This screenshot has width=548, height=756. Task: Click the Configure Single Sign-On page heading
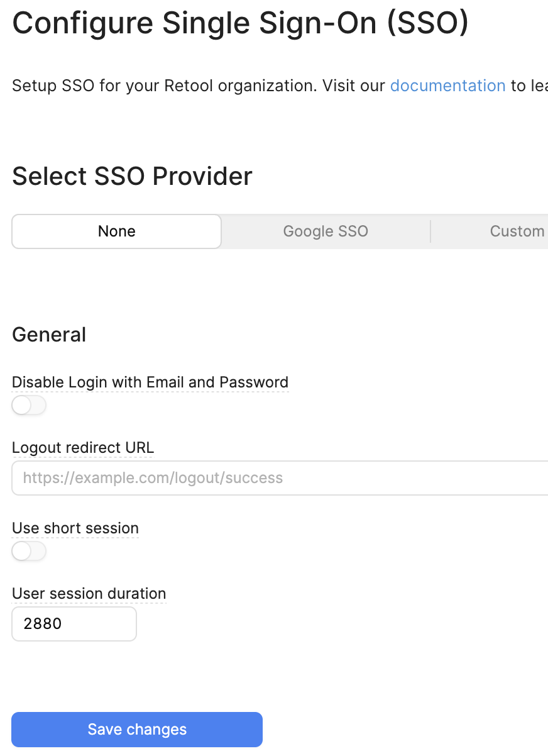(240, 24)
